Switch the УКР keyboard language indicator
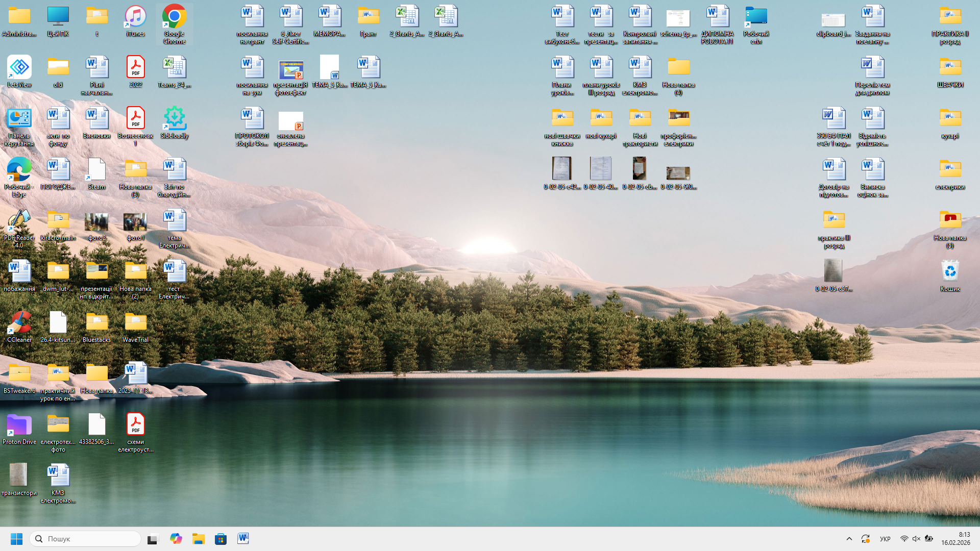980x551 pixels. 885,539
